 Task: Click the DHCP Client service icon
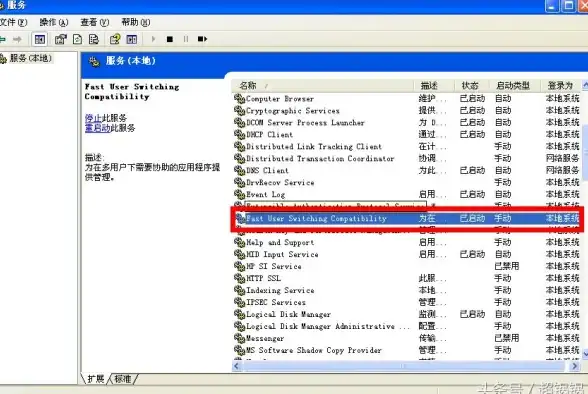click(x=239, y=135)
